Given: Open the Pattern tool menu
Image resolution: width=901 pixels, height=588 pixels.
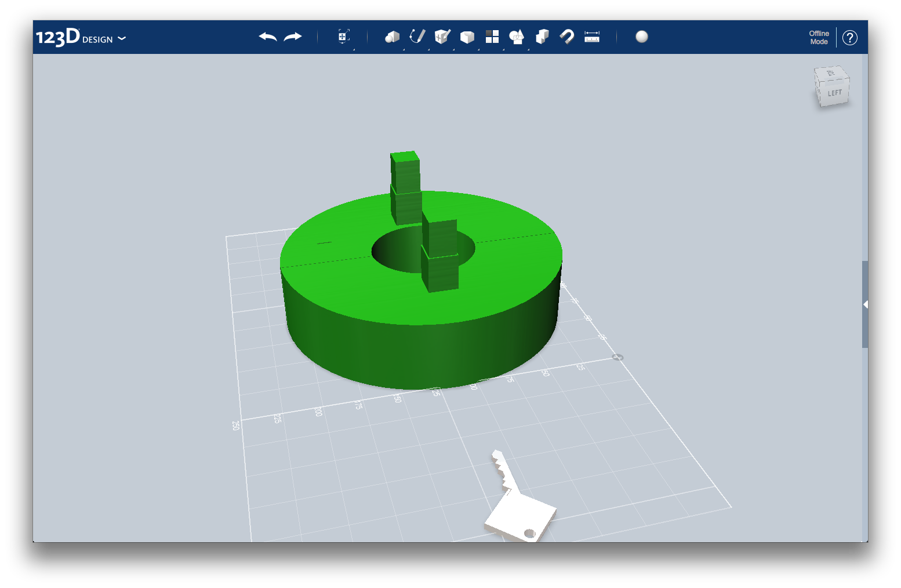Looking at the screenshot, I should 492,37.
